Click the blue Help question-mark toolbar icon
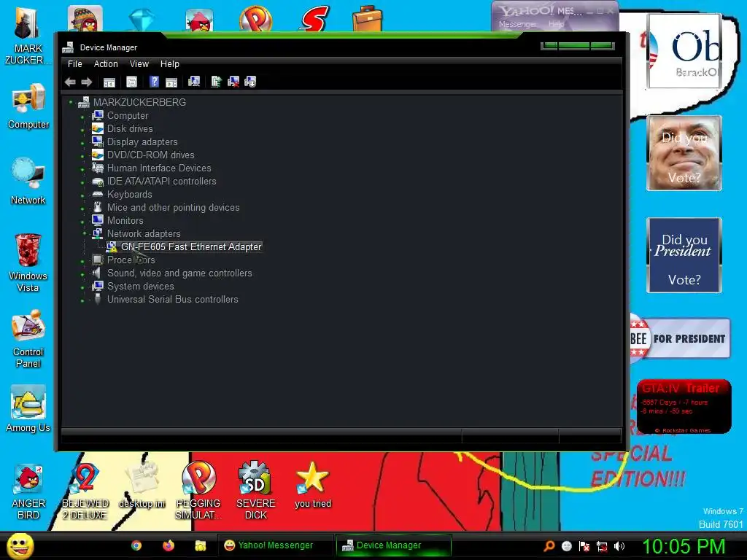 [154, 82]
